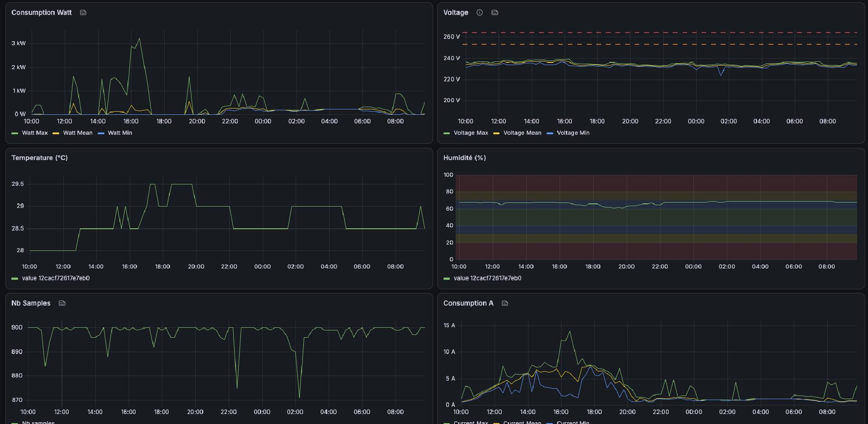868x424 pixels.
Task: Click the 29.5 temperature axis label
Action: [x=18, y=184]
